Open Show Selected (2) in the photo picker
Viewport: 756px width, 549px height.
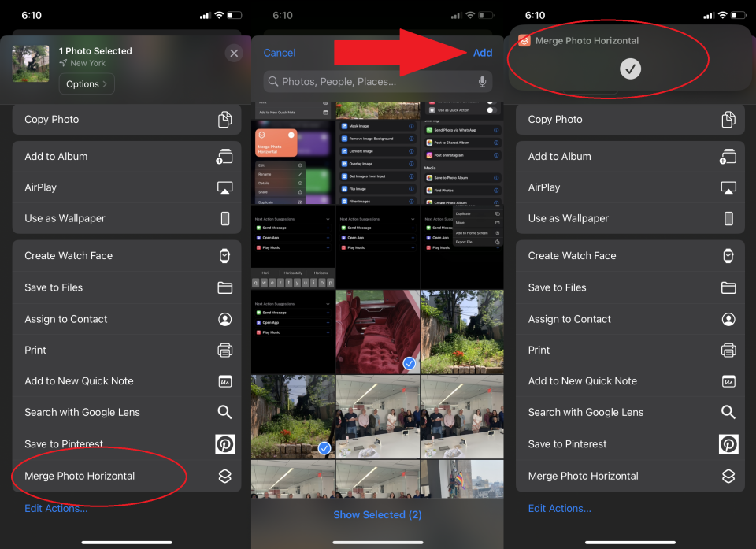click(x=377, y=514)
